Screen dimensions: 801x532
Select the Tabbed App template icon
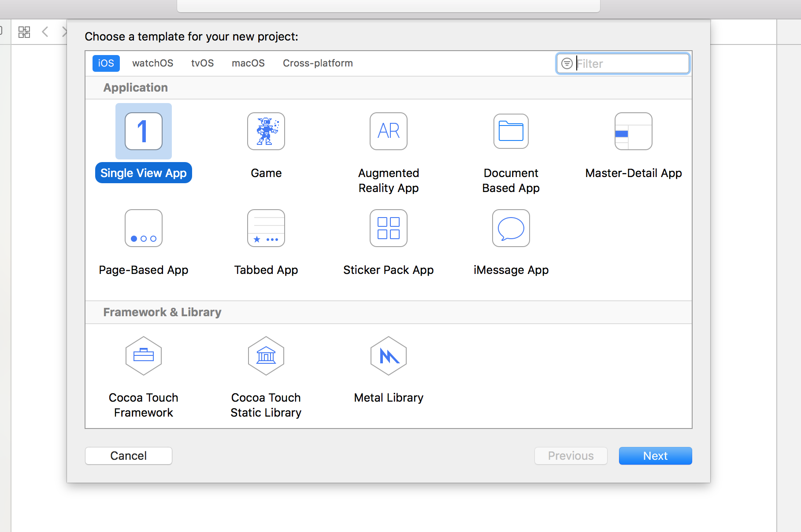pyautogui.click(x=266, y=228)
